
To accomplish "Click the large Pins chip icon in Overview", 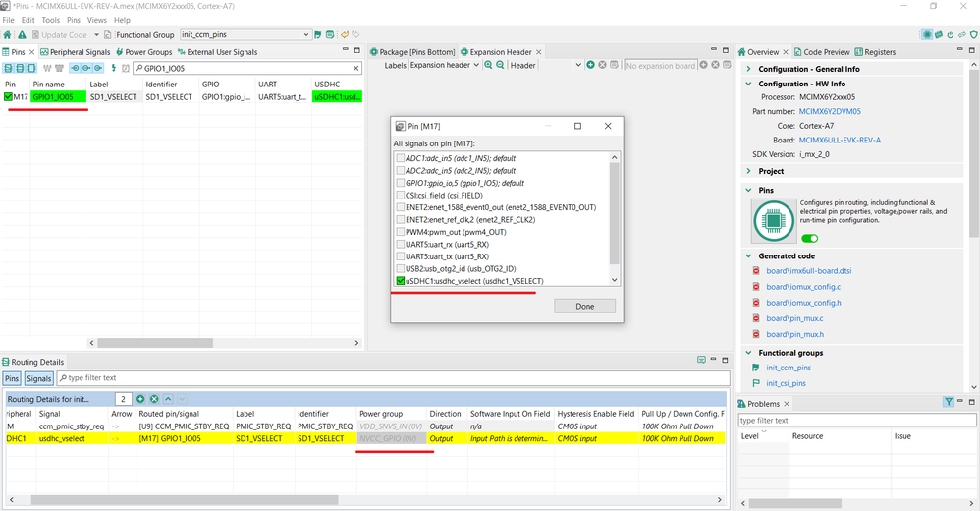I will pos(774,221).
